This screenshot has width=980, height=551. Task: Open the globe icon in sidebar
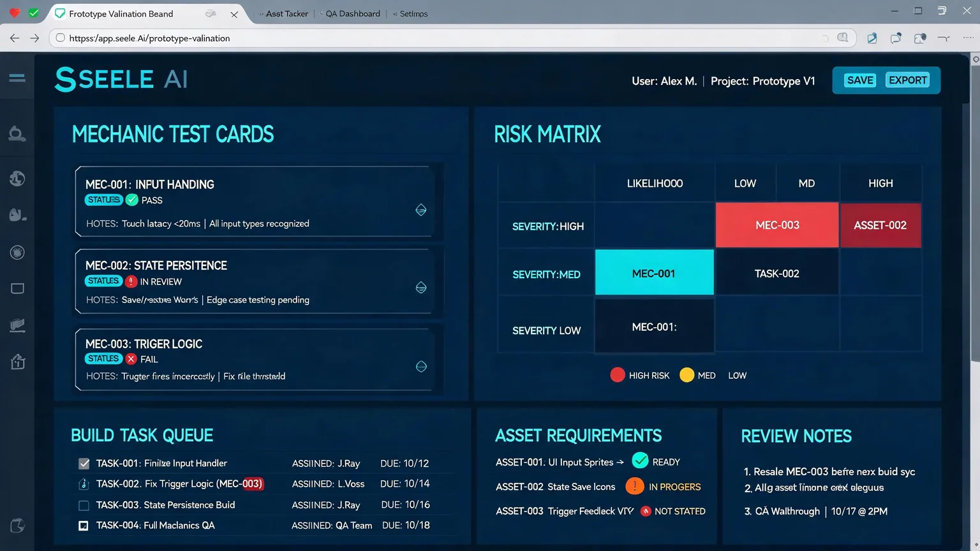(x=17, y=179)
